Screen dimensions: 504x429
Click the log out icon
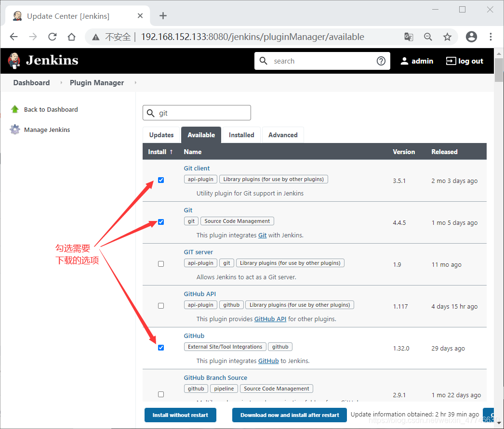[x=451, y=61]
